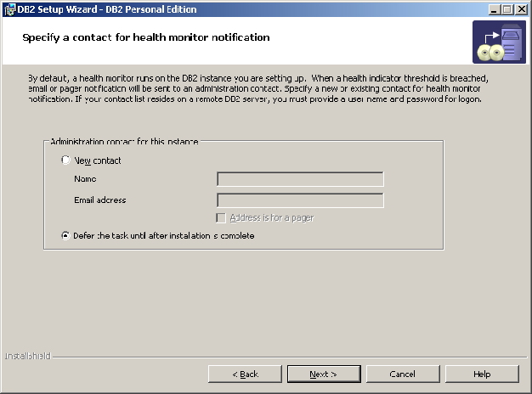Click the 'Name' field label
The height and width of the screenshot is (394, 532).
(x=85, y=178)
